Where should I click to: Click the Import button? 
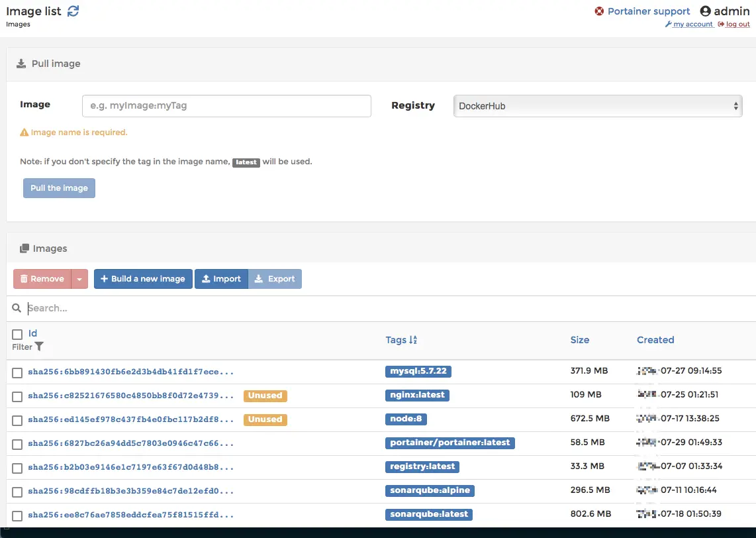[221, 279]
